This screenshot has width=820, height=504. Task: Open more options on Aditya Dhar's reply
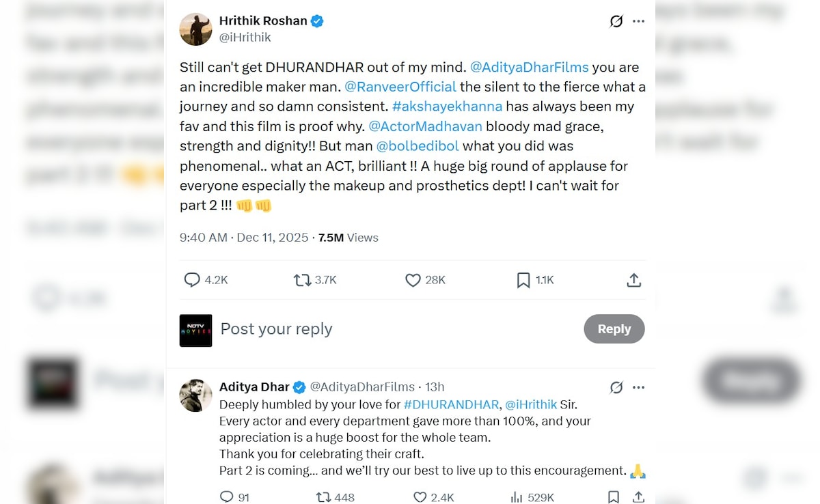pyautogui.click(x=638, y=387)
